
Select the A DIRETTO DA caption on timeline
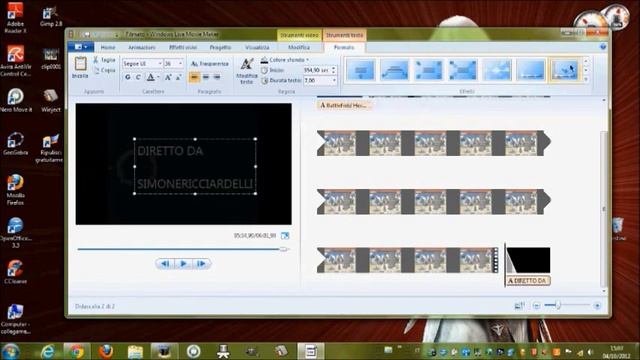coord(528,281)
